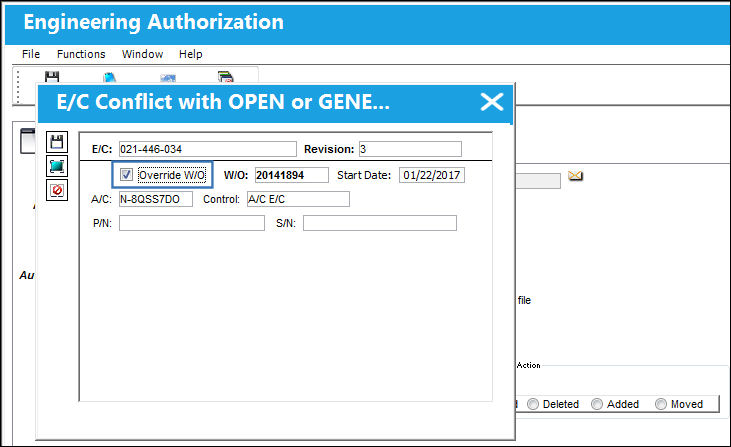Click the A/C field showing N-8QSS7DO
The image size is (731, 447).
point(156,199)
